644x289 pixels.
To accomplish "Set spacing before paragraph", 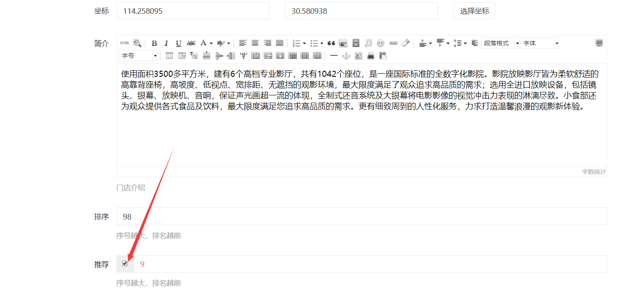I will (423, 43).
